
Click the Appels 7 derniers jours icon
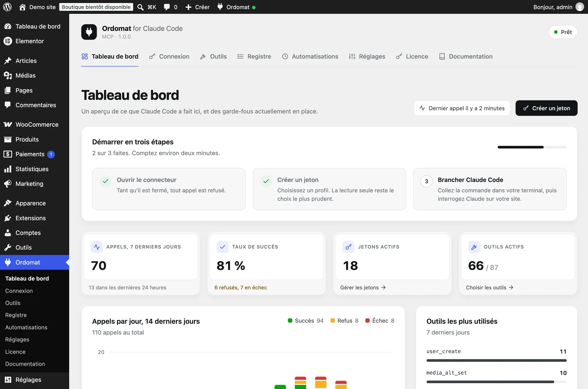coord(97,247)
